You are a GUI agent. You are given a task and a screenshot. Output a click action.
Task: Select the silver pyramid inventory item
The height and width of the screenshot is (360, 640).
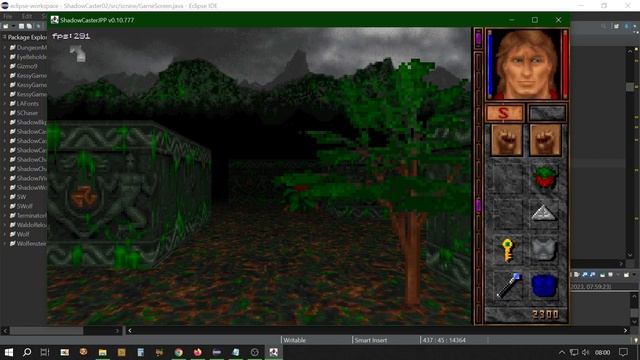coord(544,213)
